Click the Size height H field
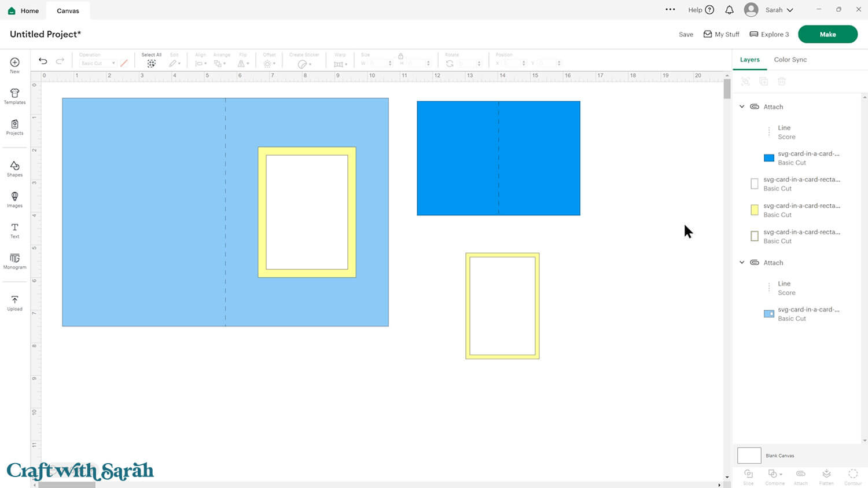The image size is (868, 488). point(418,63)
